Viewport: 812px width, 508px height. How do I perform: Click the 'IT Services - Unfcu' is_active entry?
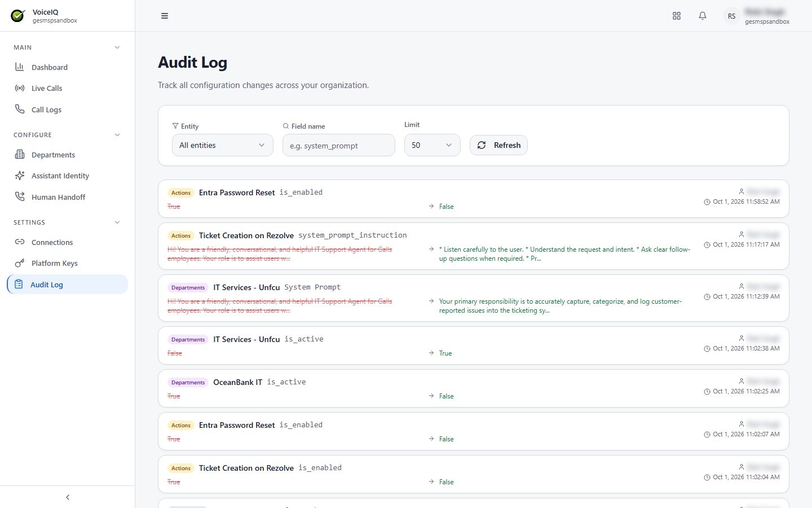click(x=474, y=345)
